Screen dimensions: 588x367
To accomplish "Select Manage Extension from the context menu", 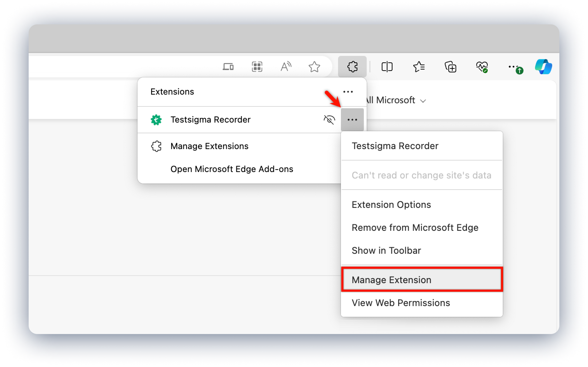I will pyautogui.click(x=391, y=280).
